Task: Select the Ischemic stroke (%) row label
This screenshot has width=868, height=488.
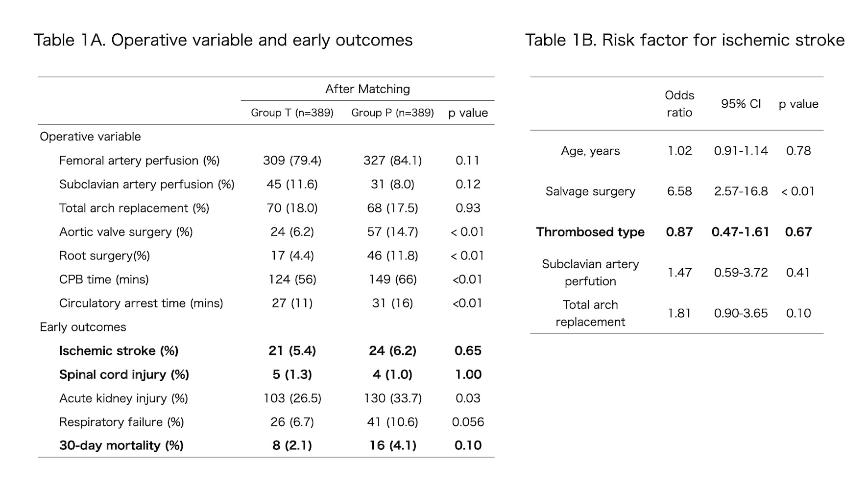Action: click(119, 351)
